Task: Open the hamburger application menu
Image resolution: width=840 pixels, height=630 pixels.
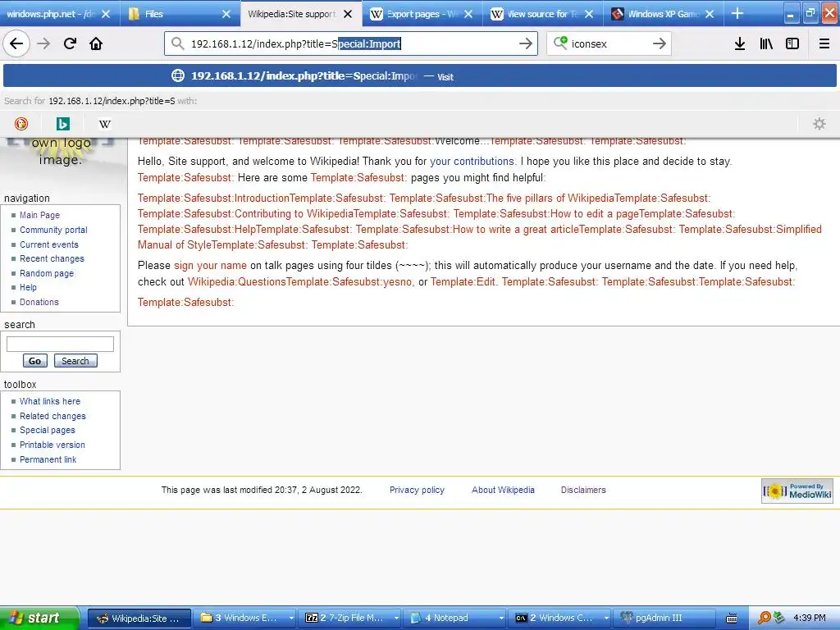Action: pyautogui.click(x=824, y=43)
